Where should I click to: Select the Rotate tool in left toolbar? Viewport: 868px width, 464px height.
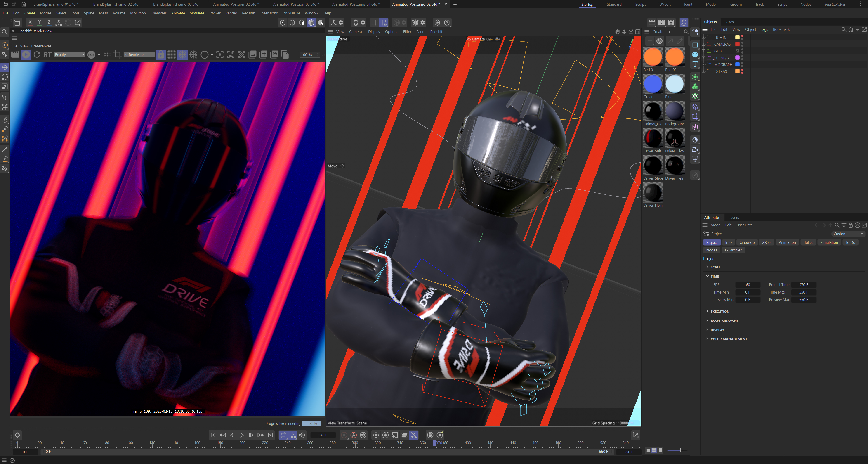(x=5, y=77)
